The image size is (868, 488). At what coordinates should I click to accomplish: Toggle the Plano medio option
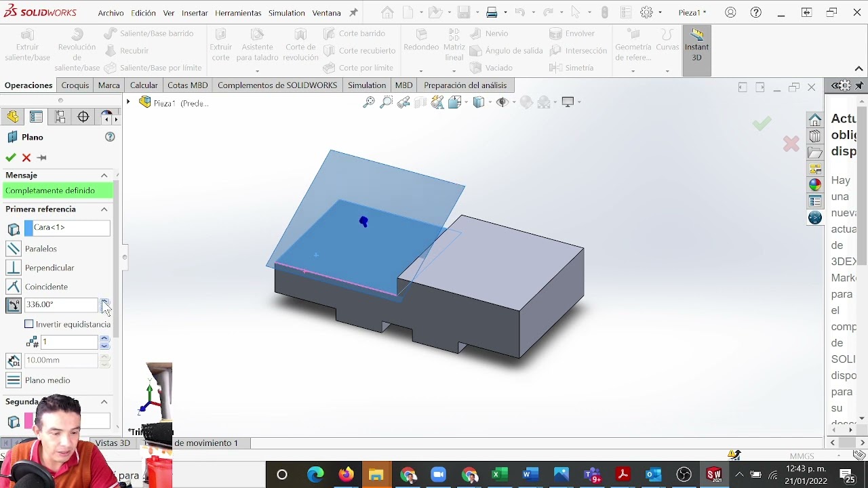[14, 380]
